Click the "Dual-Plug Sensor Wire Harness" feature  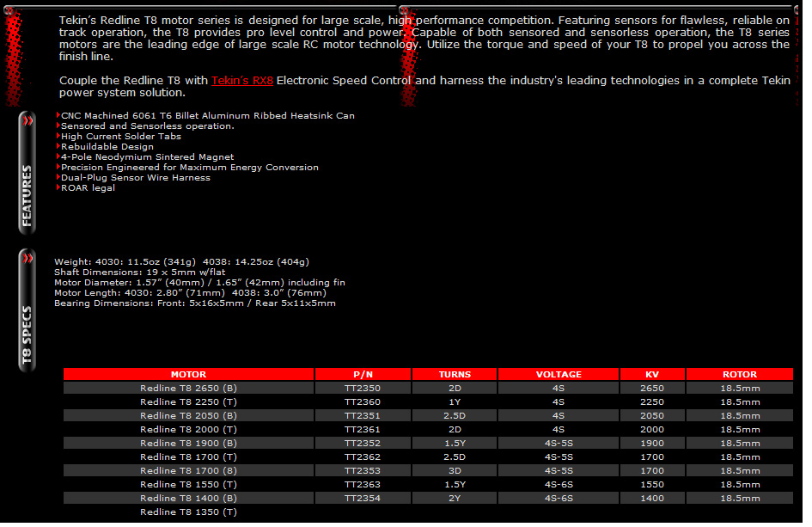pos(136,178)
